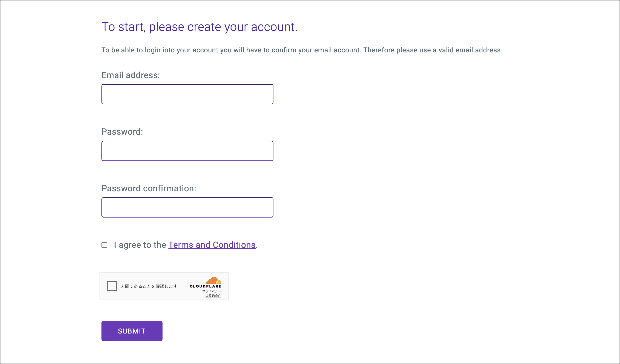Click the "To start, please create your account" heading

(x=199, y=27)
